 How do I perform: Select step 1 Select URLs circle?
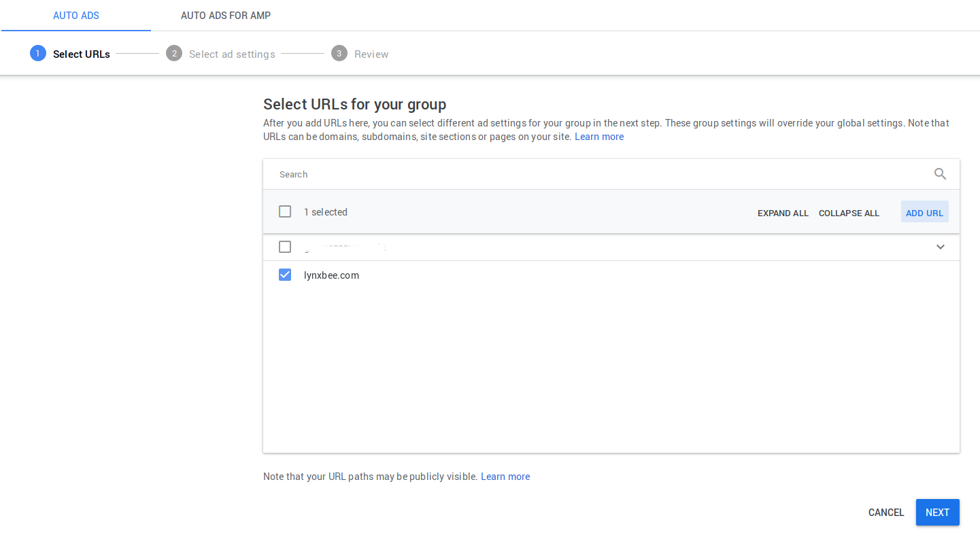pyautogui.click(x=37, y=53)
